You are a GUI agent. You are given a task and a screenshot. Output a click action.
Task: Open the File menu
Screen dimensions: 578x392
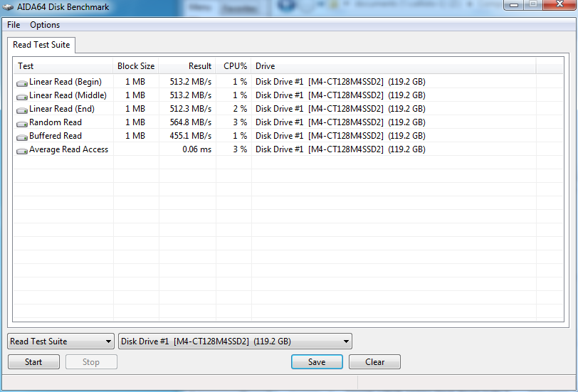pos(14,25)
